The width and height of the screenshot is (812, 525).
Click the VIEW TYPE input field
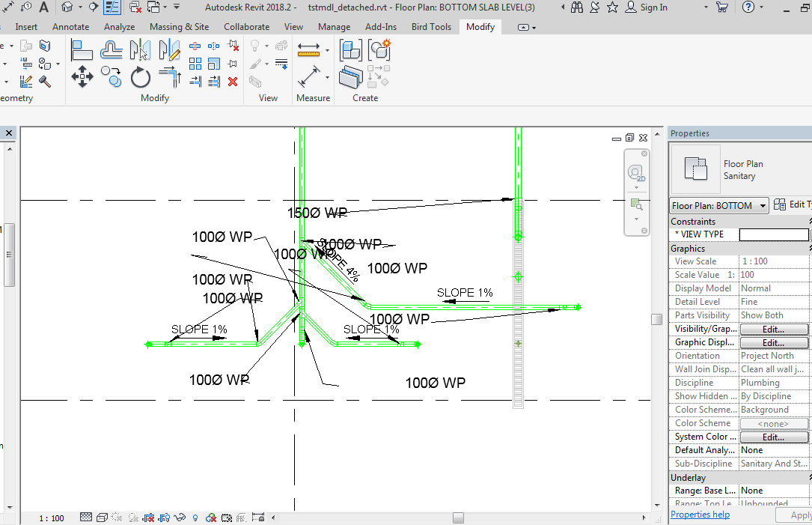click(x=775, y=234)
